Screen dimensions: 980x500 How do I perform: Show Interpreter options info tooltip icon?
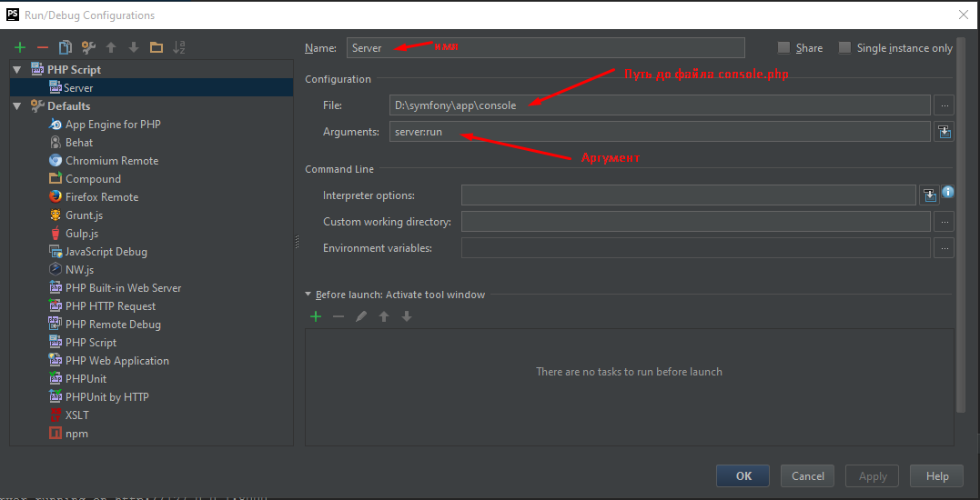click(x=947, y=192)
